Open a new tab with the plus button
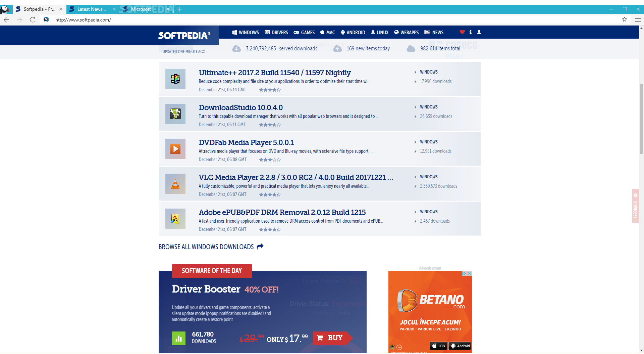644x354 pixels. 179,9
